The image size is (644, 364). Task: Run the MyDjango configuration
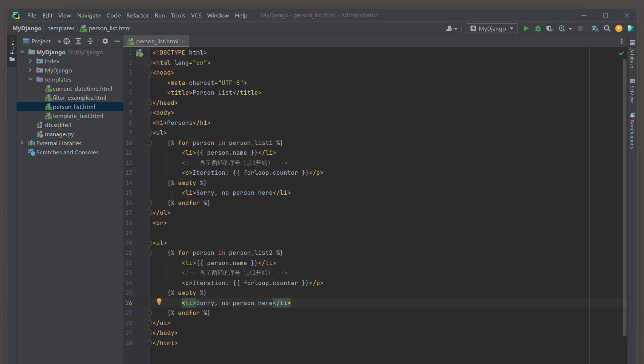point(526,28)
